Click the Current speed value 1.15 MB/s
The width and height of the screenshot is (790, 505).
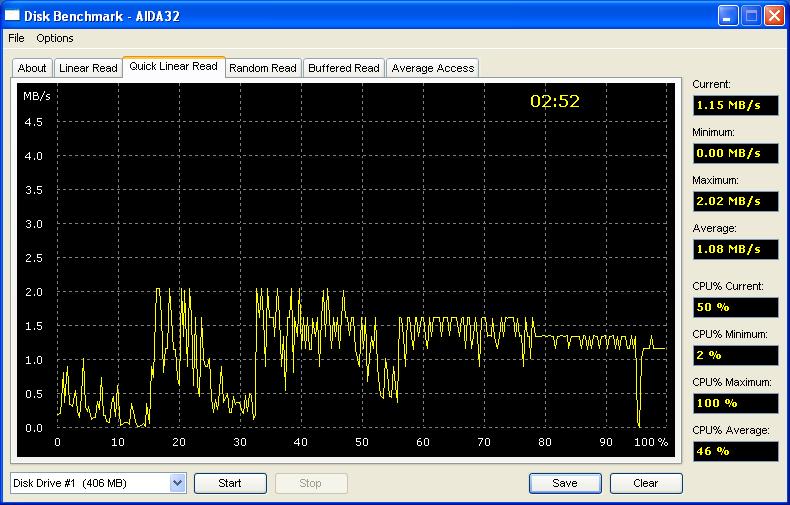tap(735, 105)
